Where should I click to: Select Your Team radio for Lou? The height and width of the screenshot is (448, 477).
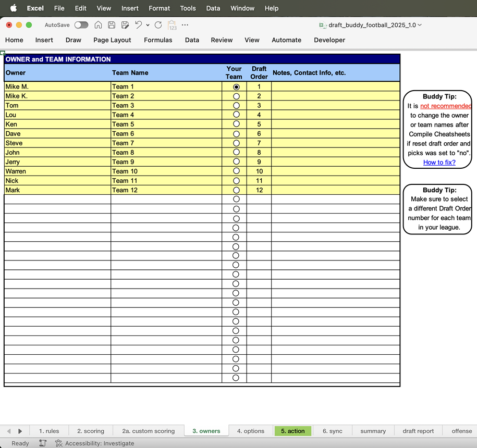click(236, 115)
